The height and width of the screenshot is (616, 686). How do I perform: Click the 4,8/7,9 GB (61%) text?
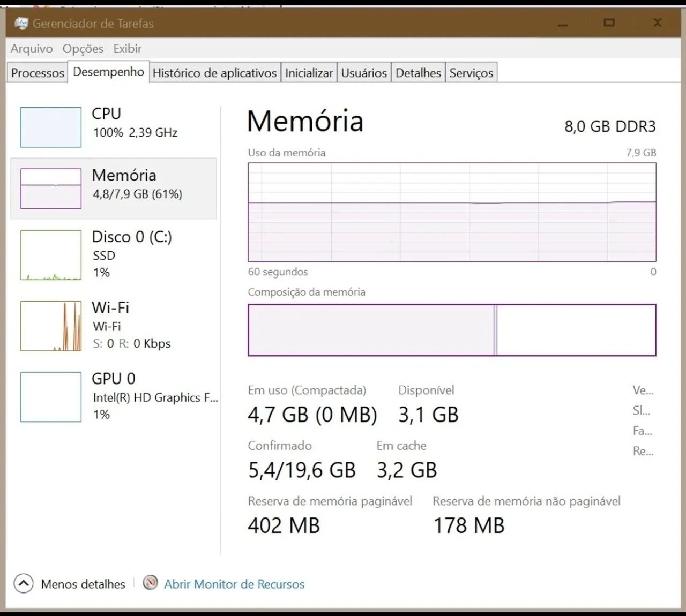(137, 194)
